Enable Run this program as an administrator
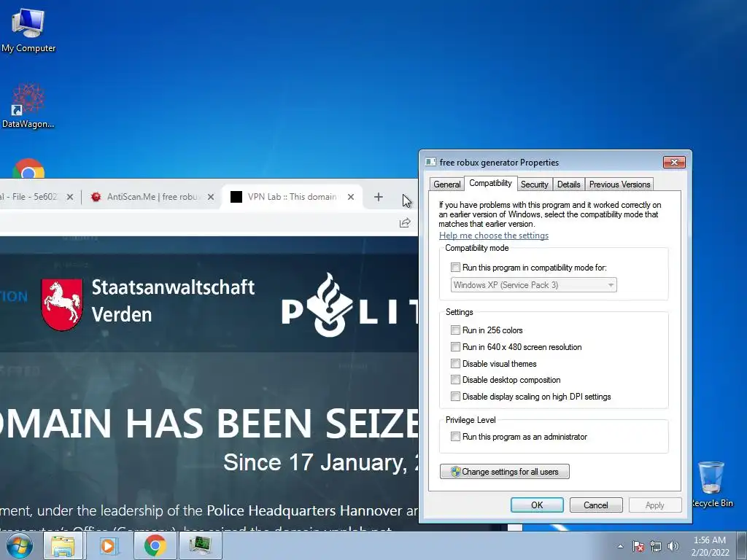Image resolution: width=747 pixels, height=560 pixels. 455,436
